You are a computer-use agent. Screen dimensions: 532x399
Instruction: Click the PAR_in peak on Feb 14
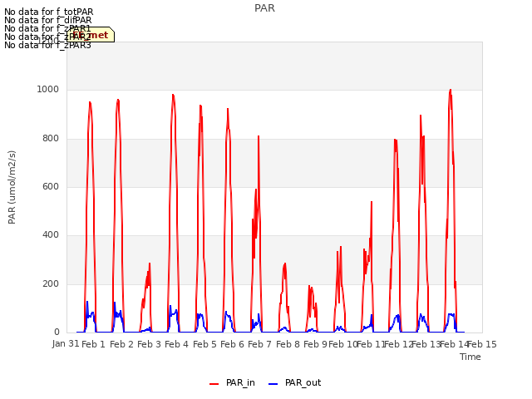[x=451, y=90]
